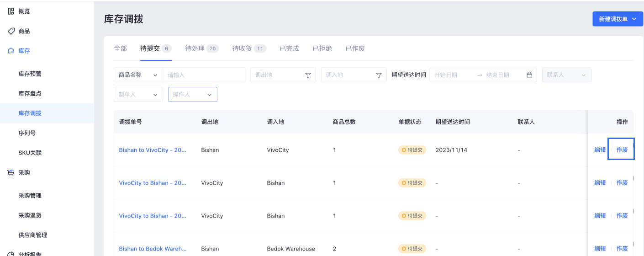Click 编辑 for the Bishan to Bedok Warehouse row
This screenshot has width=644, height=256.
(600, 249)
